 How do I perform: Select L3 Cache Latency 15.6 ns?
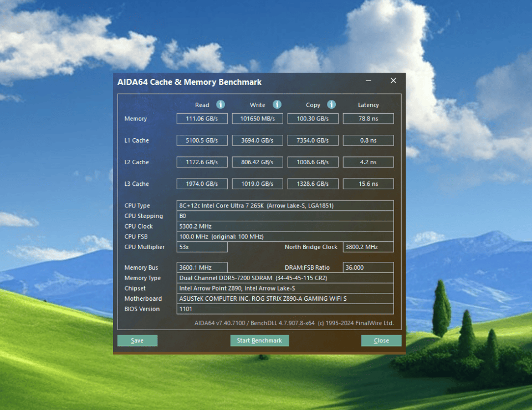(369, 184)
